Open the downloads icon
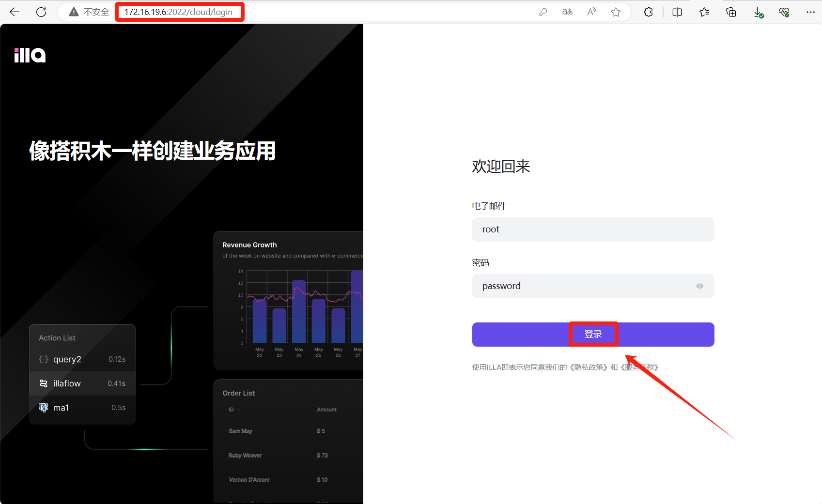The image size is (822, 504). tap(758, 13)
